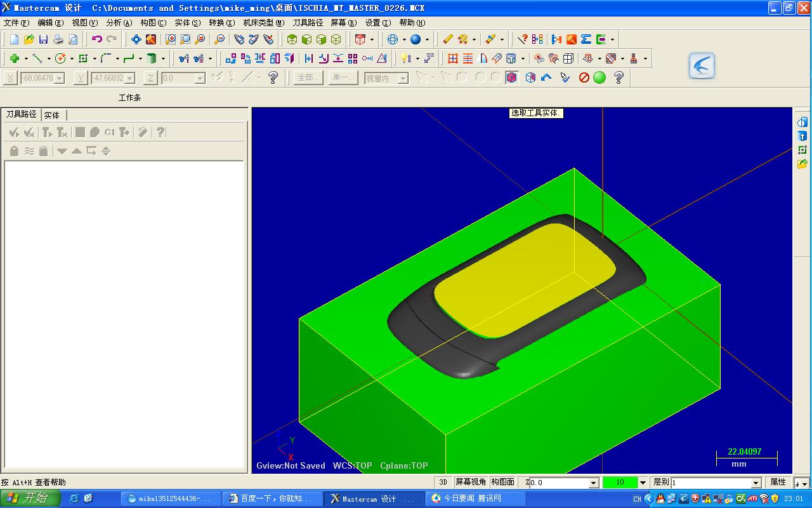Viewport: 812px width, 508px height.
Task: Open the 机床类型 menu
Action: point(264,23)
